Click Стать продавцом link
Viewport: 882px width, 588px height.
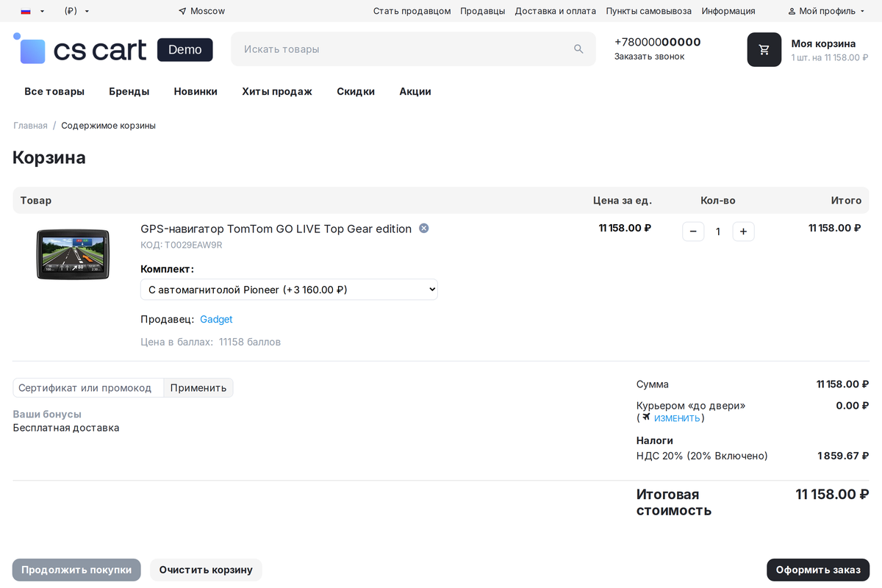412,11
